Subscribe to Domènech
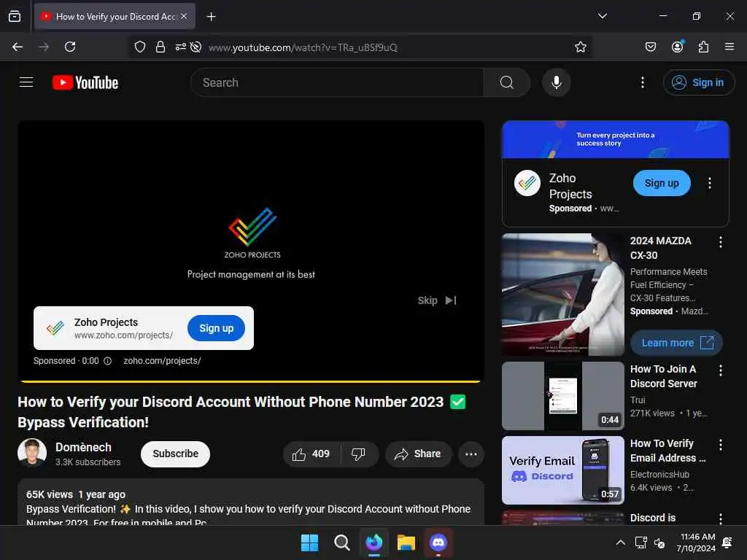Screen dimensions: 747x560 pyautogui.click(x=175, y=454)
